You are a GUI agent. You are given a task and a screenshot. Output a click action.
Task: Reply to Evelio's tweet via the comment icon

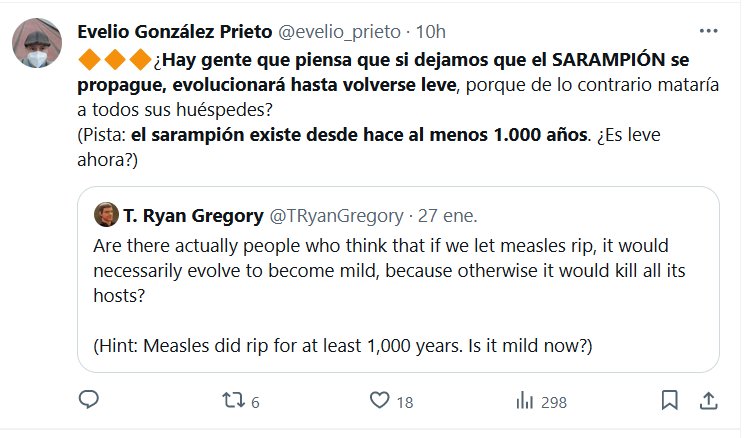[89, 401]
